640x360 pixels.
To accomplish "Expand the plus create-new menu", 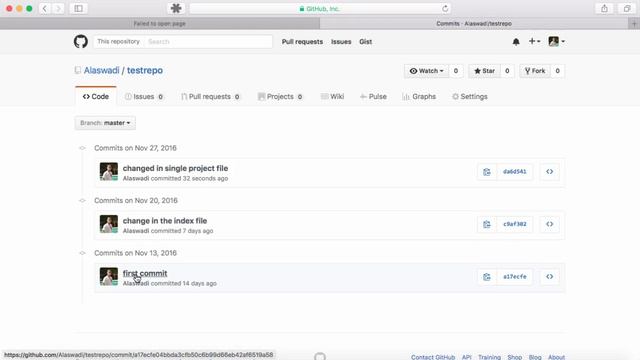I will click(534, 41).
